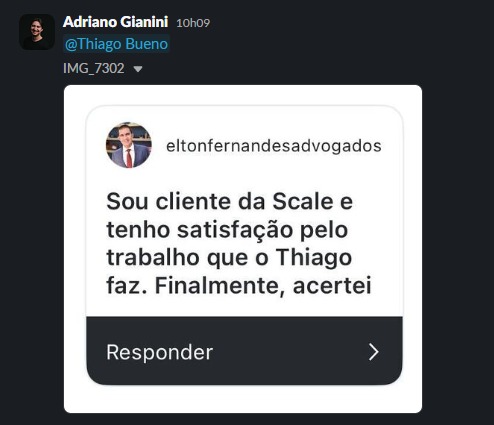The width and height of the screenshot is (494, 425).
Task: Open the 10h09 message timestamp
Action: [x=193, y=23]
